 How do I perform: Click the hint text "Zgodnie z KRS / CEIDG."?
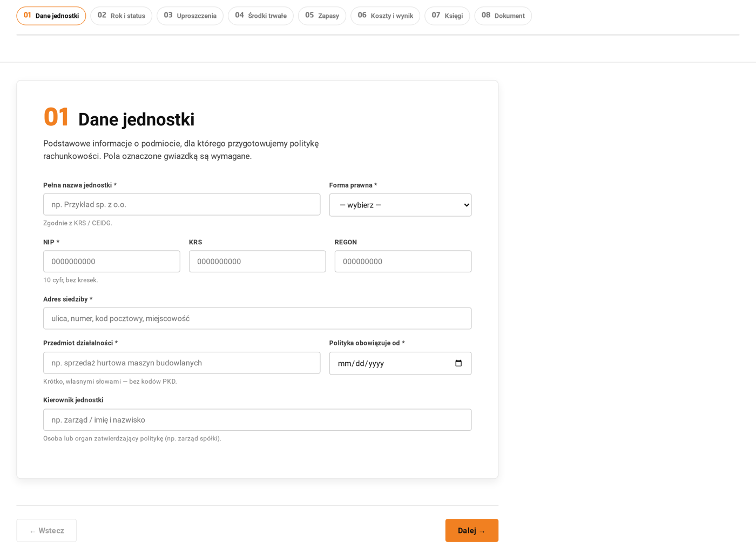pos(78,223)
